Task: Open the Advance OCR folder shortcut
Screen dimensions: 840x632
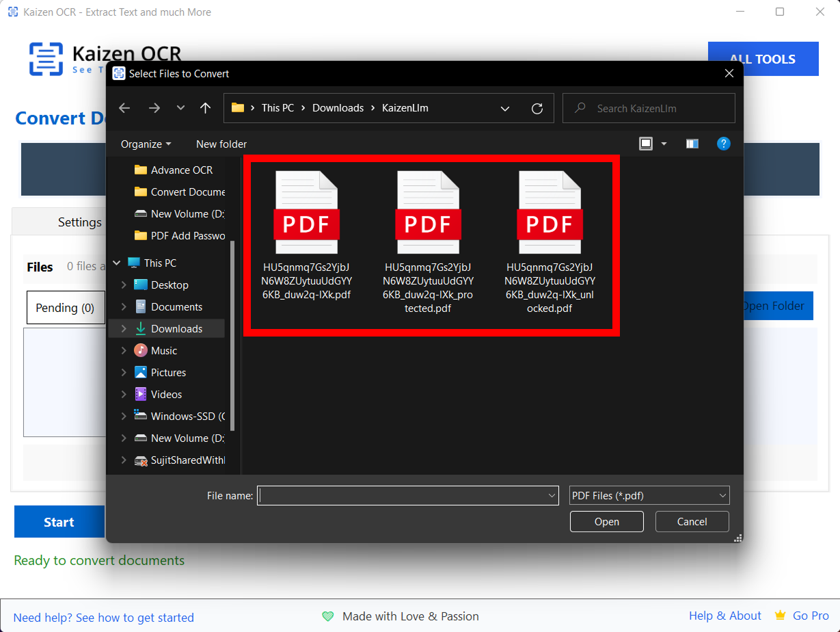Action: pos(181,170)
